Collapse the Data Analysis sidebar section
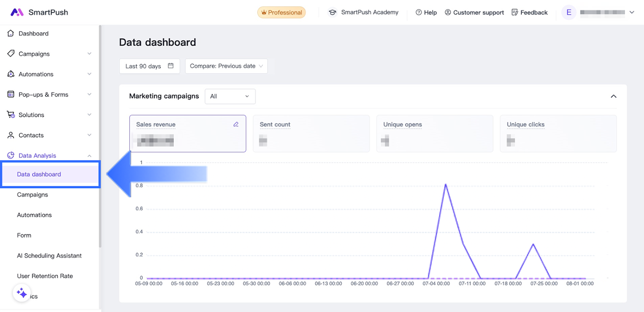 [x=89, y=156]
